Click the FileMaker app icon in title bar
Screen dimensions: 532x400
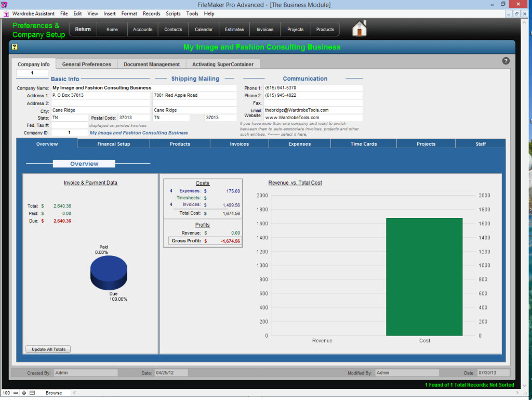[4, 4]
